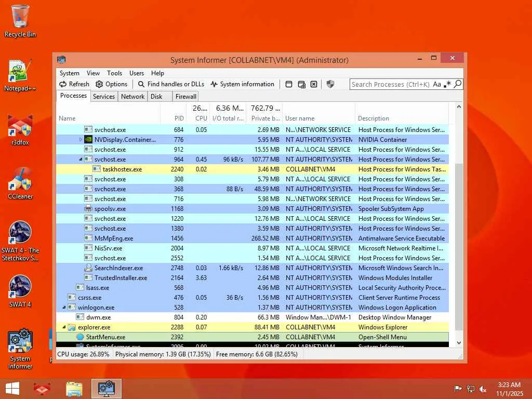This screenshot has height=399, width=532.
Task: Click the Find window and thread icon
Action: click(x=301, y=84)
